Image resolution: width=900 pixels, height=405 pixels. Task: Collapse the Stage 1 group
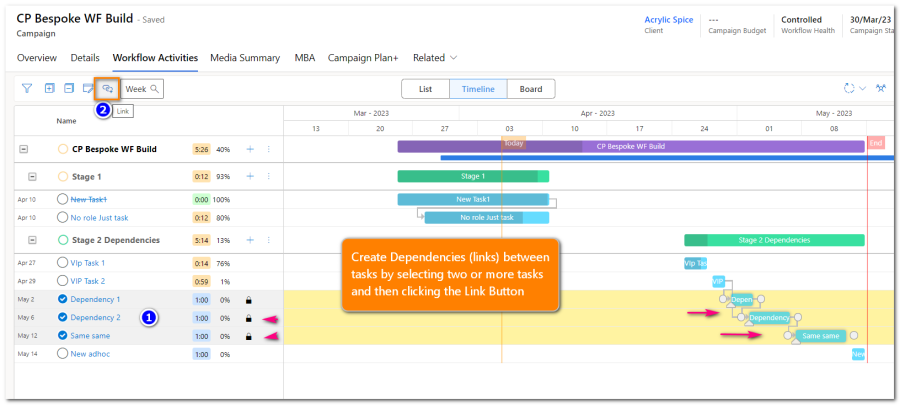[x=32, y=177]
